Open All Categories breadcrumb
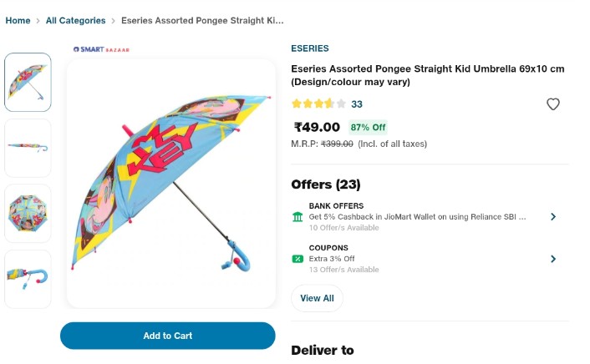Screen dimensions: 590x364 [75, 20]
